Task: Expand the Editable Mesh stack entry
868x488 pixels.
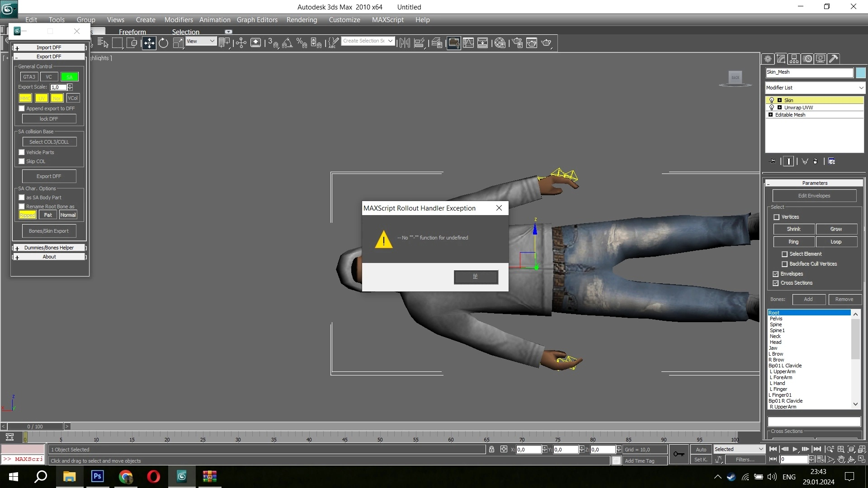Action: 771,115
